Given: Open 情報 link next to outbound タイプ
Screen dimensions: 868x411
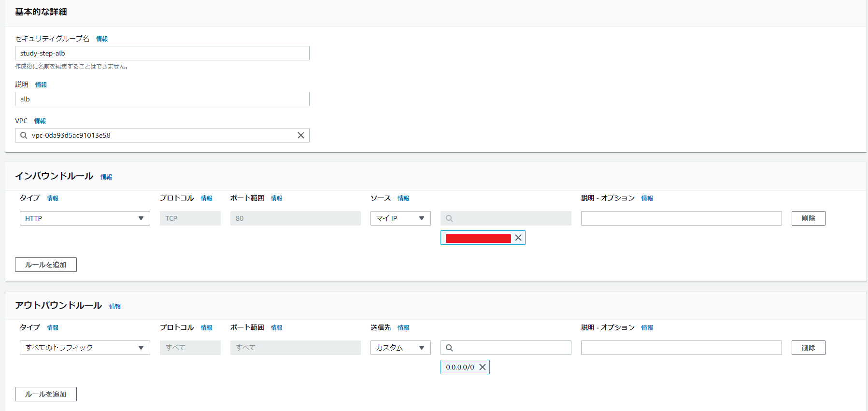Looking at the screenshot, I should tap(53, 327).
